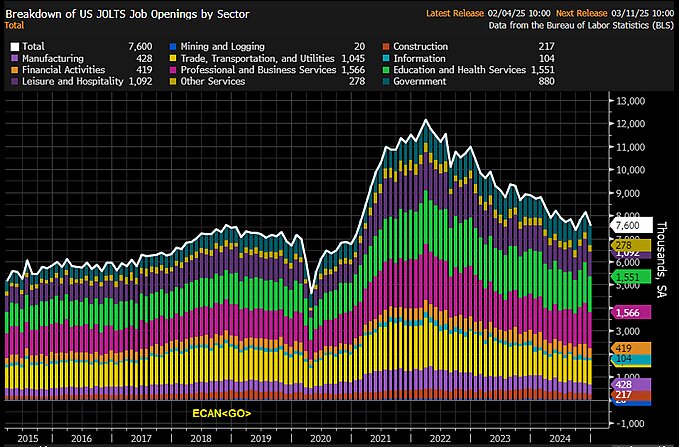Click the 2020 label on time axis
This screenshot has height=447, width=679.
click(320, 438)
